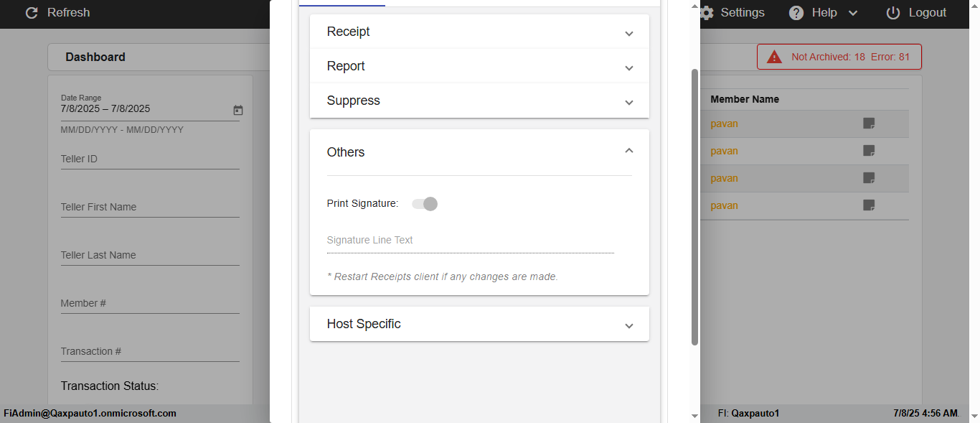Click the Teller ID input field
Viewport: 980px width, 423px height.
click(x=149, y=159)
